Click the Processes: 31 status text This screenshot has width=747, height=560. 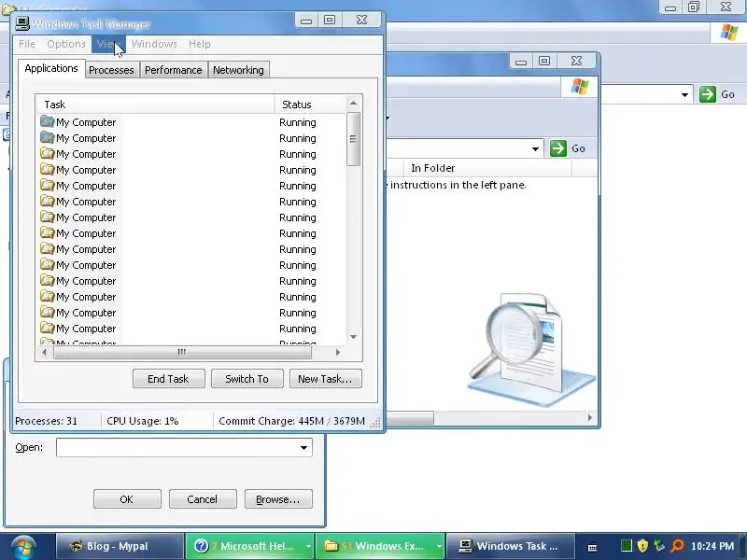coord(46,421)
